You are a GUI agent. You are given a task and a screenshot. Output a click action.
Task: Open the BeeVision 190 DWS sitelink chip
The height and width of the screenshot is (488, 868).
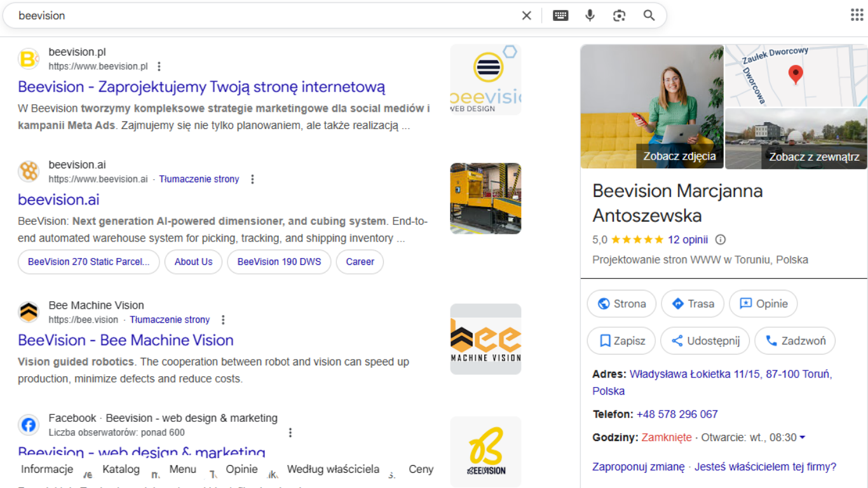pos(279,262)
